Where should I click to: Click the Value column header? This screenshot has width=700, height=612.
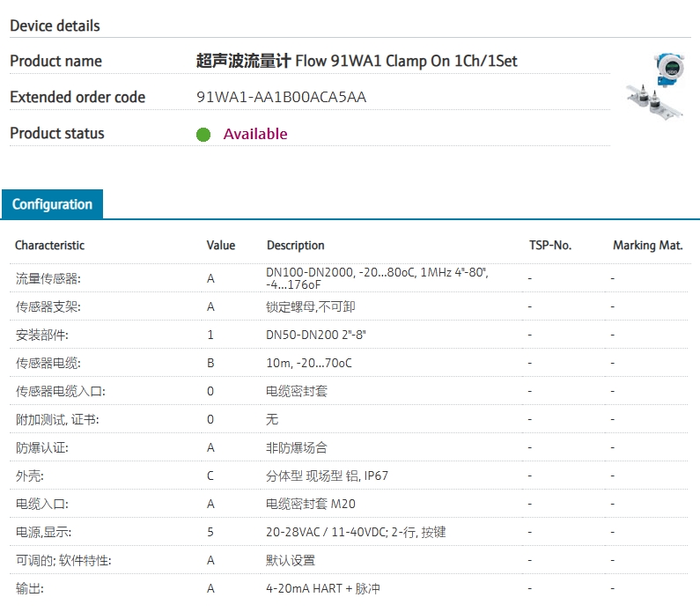pos(220,246)
